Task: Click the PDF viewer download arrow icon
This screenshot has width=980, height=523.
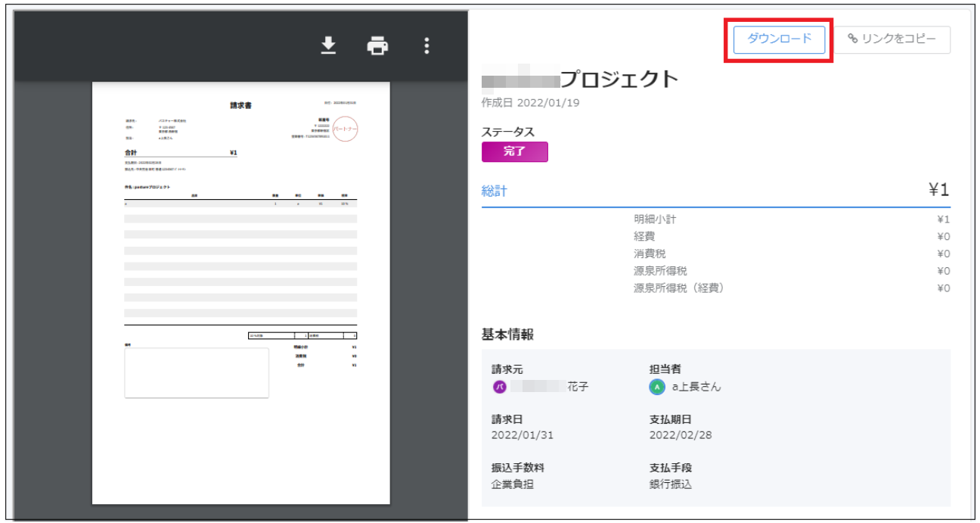Action: (x=328, y=46)
